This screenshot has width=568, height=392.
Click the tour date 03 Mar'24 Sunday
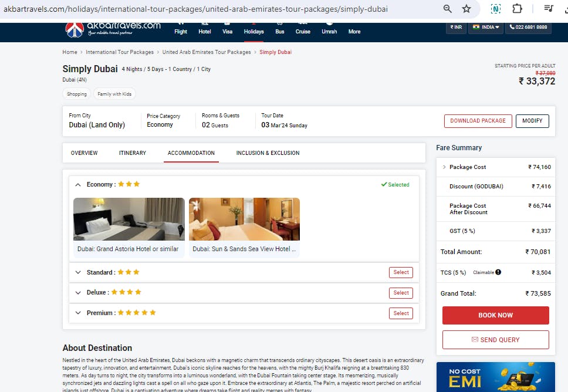pyautogui.click(x=285, y=125)
